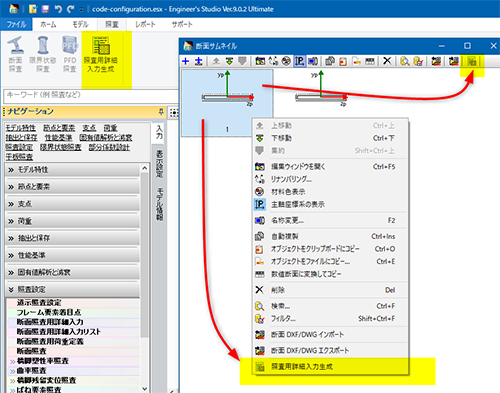Click the material color display toolbar icon
Image resolution: width=500 pixels, height=393 pixels.
[x=286, y=61]
